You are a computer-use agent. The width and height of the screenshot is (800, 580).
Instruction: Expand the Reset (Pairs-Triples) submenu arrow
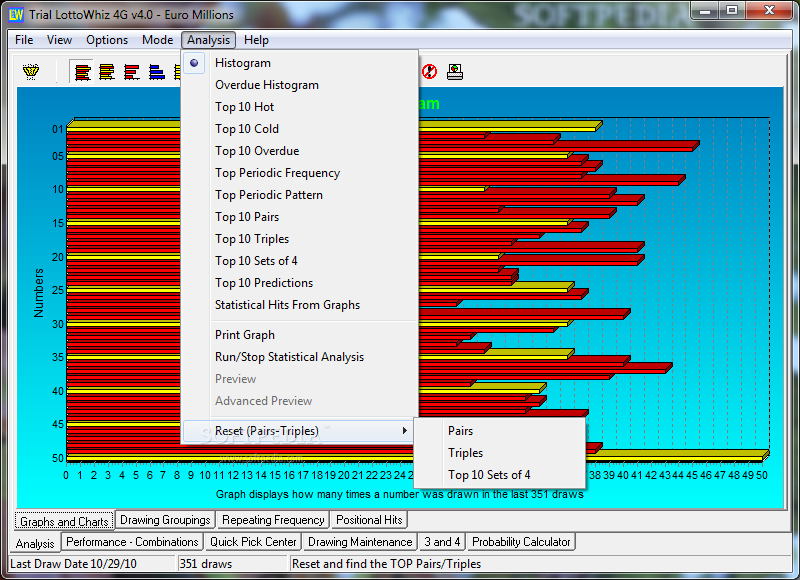(x=405, y=431)
